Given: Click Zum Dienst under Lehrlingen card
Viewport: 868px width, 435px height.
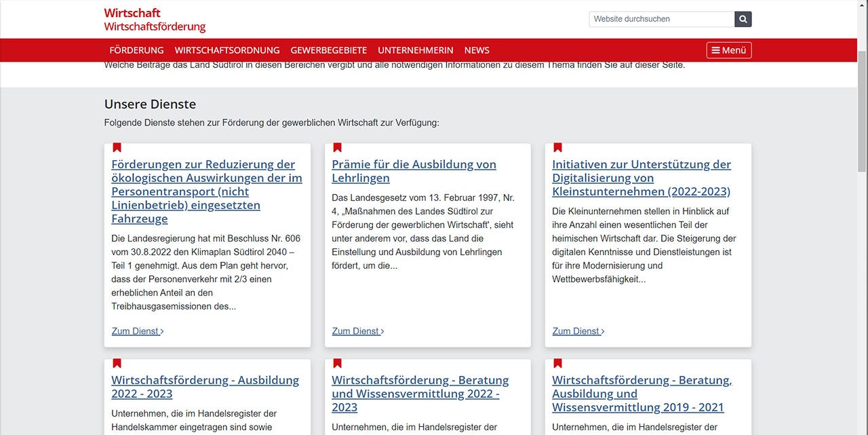Looking at the screenshot, I should coord(358,331).
